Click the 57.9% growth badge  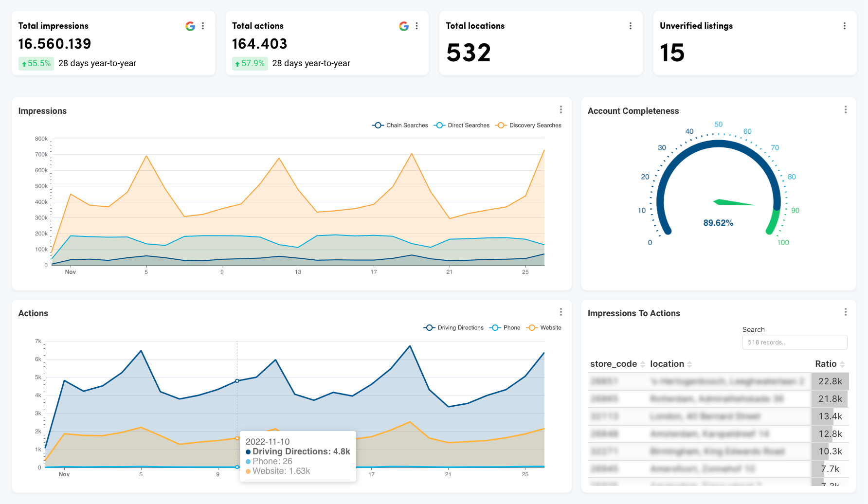point(250,63)
